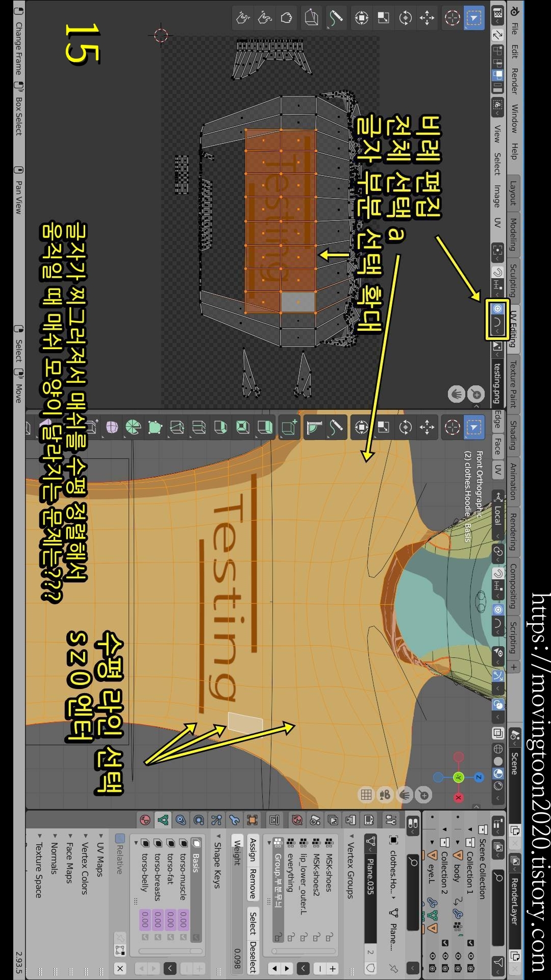
Task: Add a new workspace with plus tab
Action: point(513,667)
